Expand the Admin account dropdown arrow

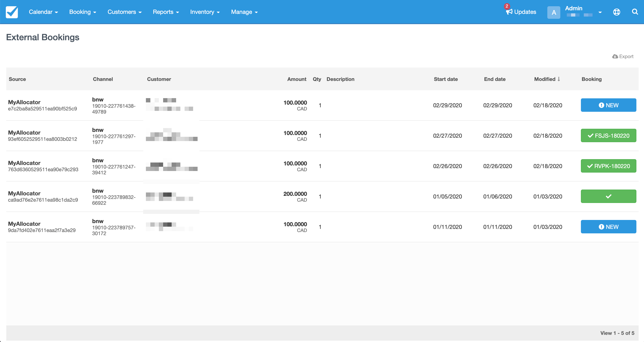pos(600,12)
